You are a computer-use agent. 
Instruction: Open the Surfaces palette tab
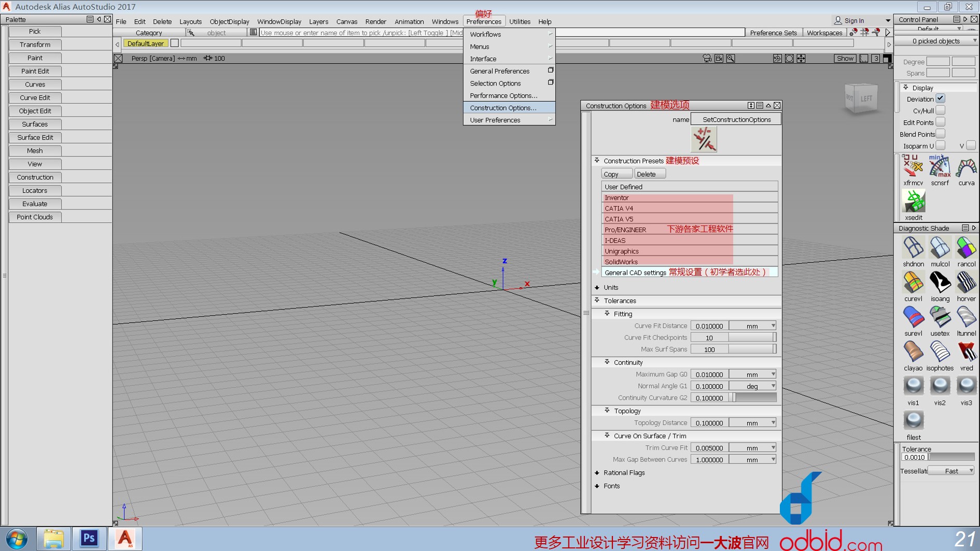point(35,124)
